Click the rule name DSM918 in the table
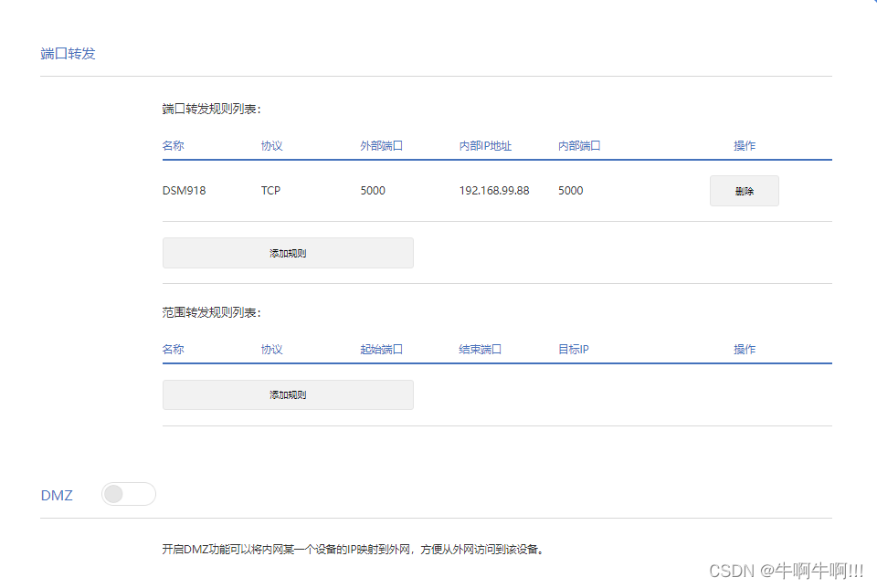Viewport: 877px width, 588px height. click(182, 190)
